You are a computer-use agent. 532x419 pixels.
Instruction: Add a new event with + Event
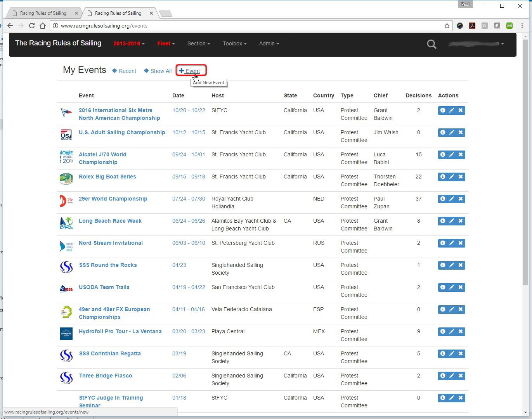click(190, 71)
